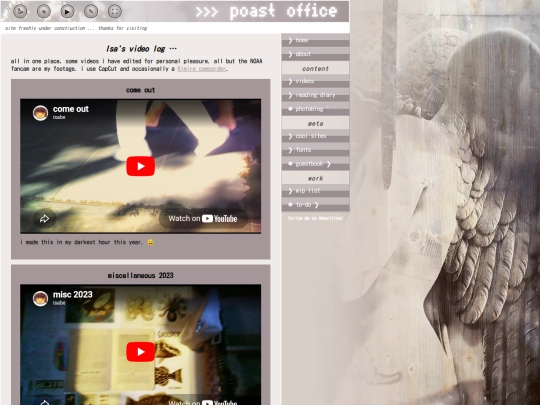This screenshot has height=405, width=540.
Task: Open the 'come out' video title link
Action: coord(71,109)
